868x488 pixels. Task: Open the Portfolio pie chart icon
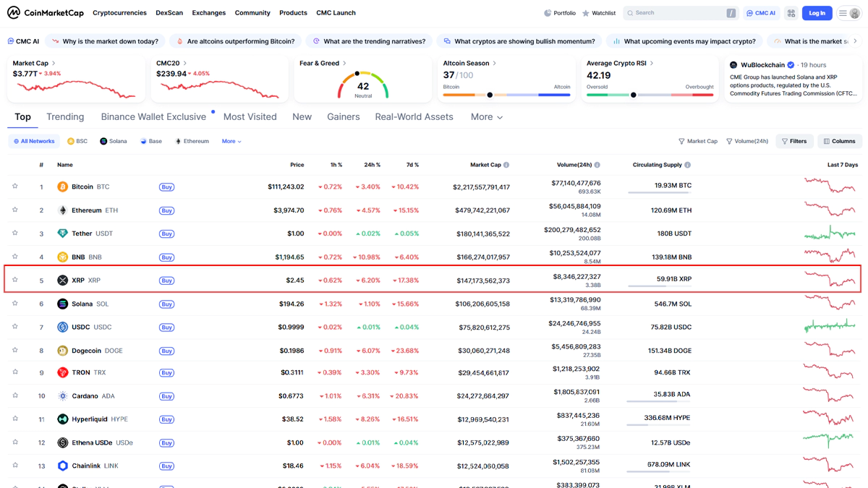548,13
